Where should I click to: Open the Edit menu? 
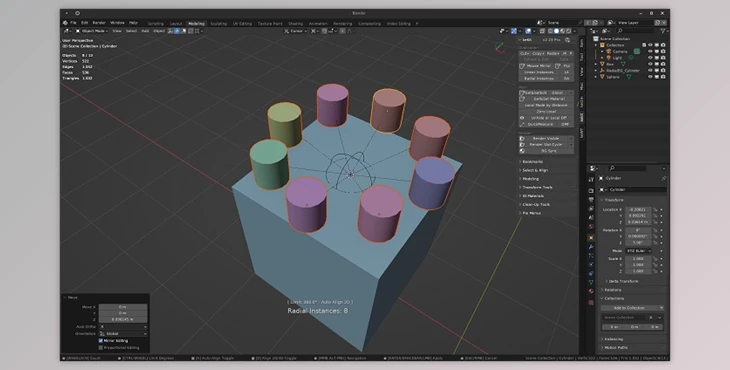(x=84, y=23)
